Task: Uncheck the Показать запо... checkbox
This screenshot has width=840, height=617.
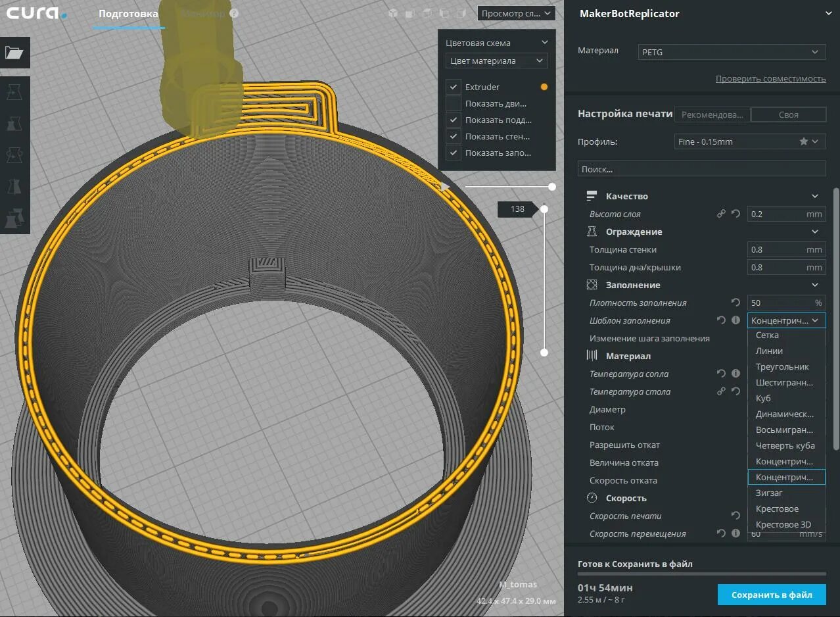Action: 453,153
